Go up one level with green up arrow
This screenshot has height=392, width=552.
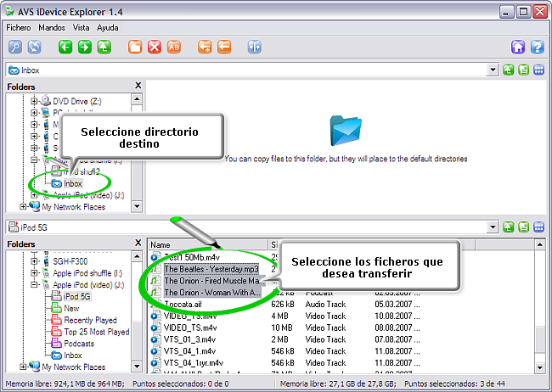104,47
